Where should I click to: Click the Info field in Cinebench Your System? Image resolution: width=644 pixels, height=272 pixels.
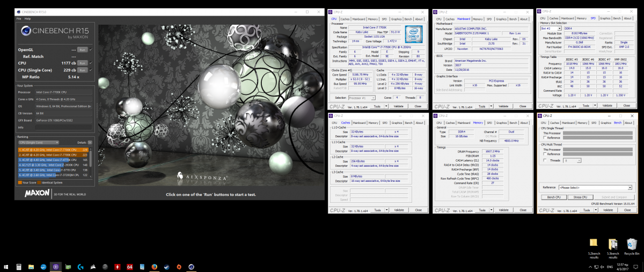(63, 127)
